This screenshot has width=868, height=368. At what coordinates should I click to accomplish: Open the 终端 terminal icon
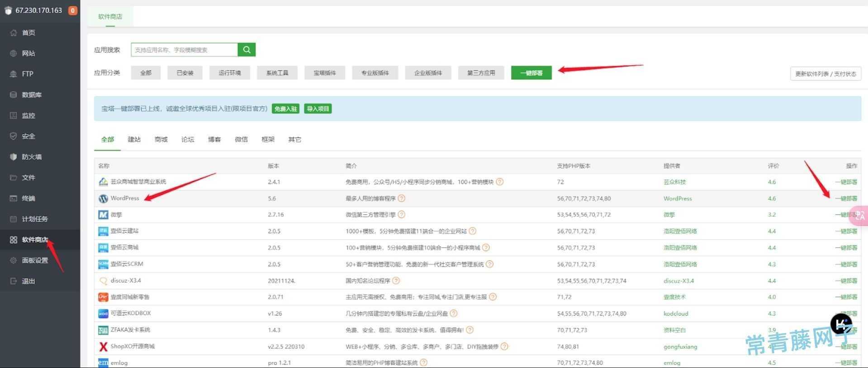tap(14, 198)
